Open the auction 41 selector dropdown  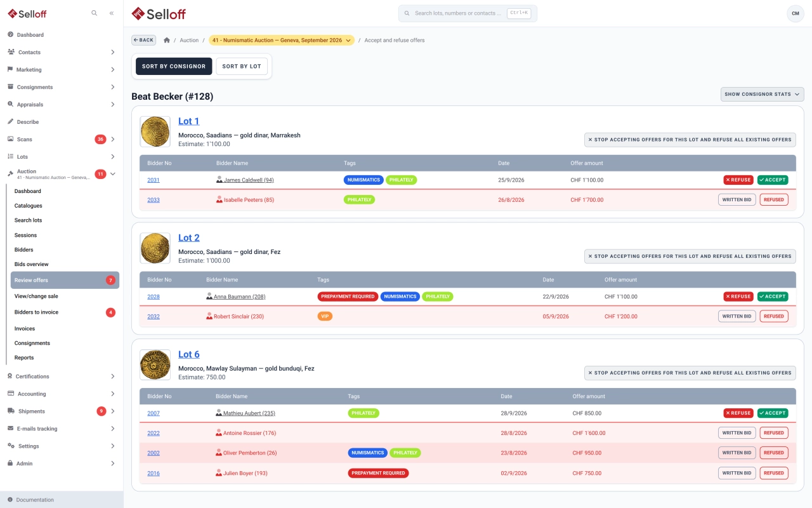click(x=282, y=40)
